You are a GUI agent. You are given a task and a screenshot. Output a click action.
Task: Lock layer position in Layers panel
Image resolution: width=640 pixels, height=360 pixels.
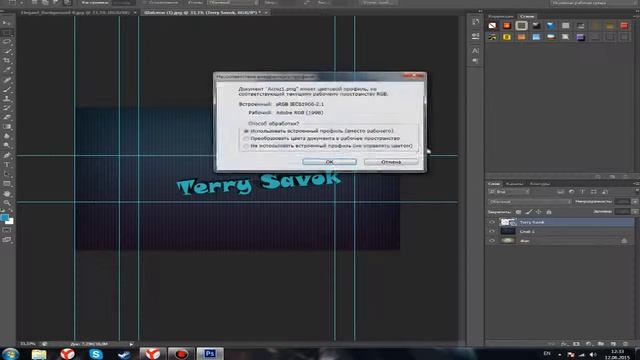[538, 212]
